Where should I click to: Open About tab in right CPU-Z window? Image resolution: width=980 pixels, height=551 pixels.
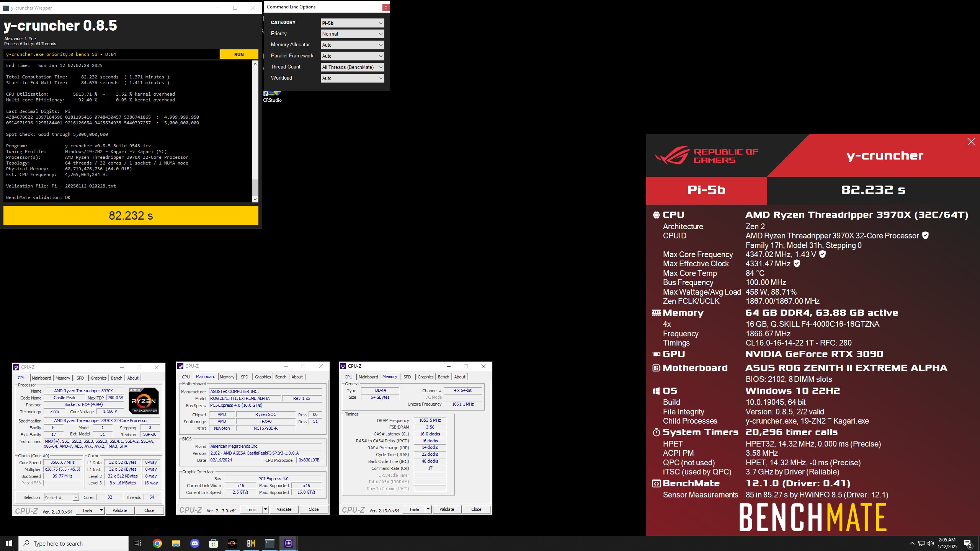(459, 377)
